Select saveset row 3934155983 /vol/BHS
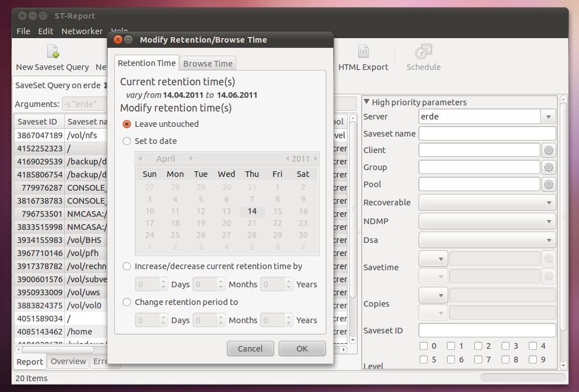This screenshot has width=579, height=392. (61, 240)
